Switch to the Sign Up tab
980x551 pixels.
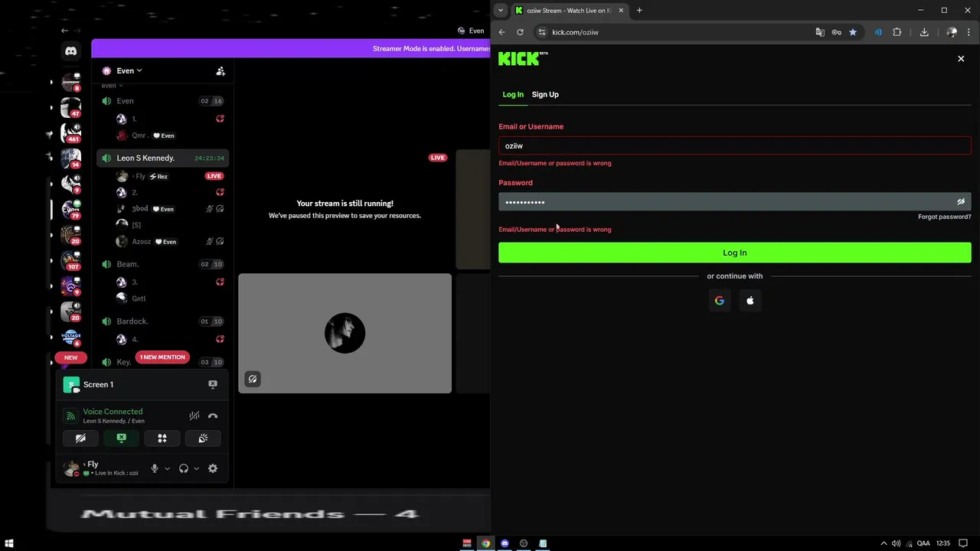coord(545,94)
